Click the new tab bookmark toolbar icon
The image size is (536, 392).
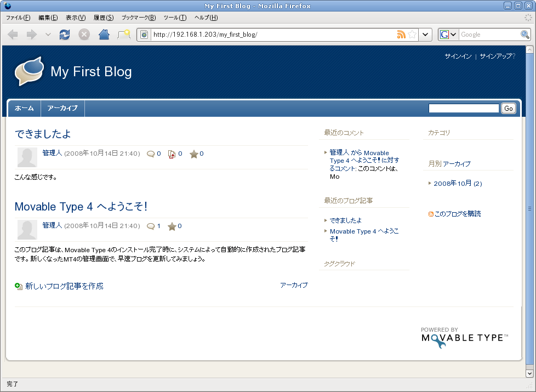pyautogui.click(x=124, y=35)
